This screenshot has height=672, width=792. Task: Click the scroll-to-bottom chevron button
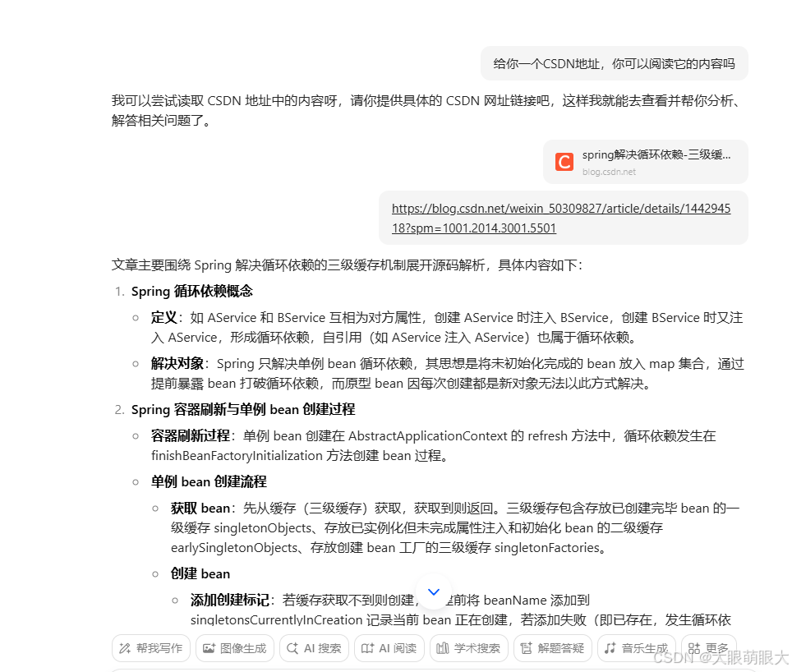click(x=433, y=591)
